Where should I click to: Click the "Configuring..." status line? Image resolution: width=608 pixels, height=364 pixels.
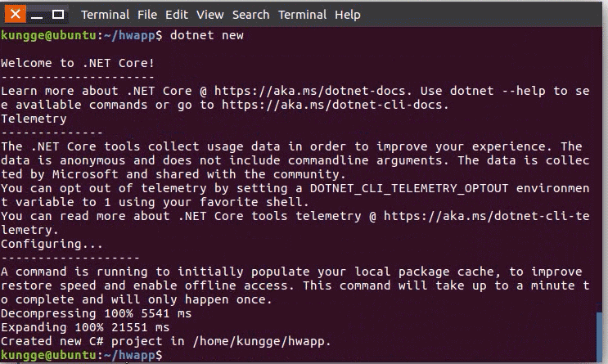[52, 244]
